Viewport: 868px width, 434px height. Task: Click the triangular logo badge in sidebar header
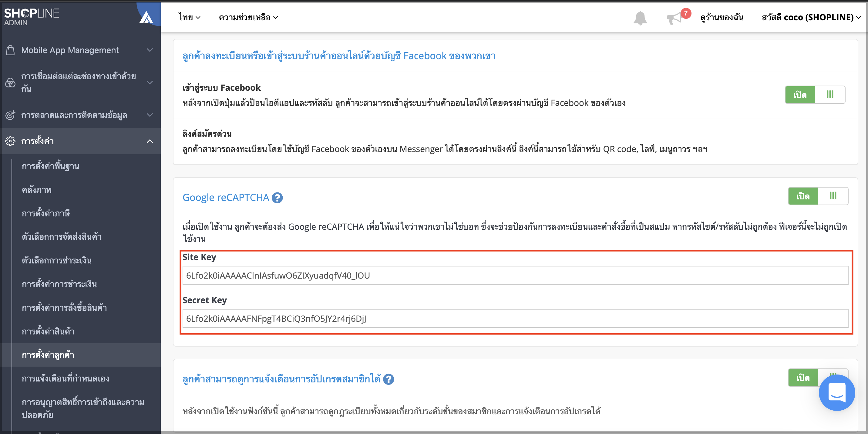coord(146,17)
